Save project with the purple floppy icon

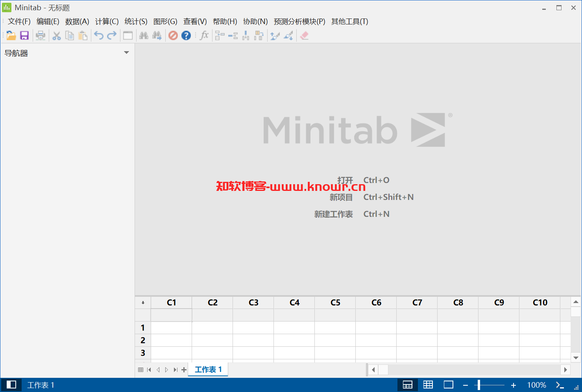[x=24, y=35]
